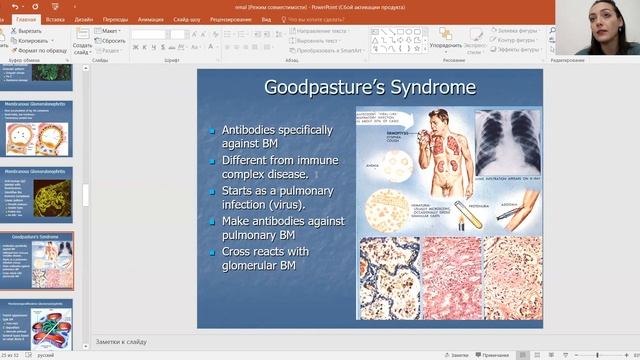Toggle bold Ж formatting
The image size is (640, 360).
pos(136,48)
